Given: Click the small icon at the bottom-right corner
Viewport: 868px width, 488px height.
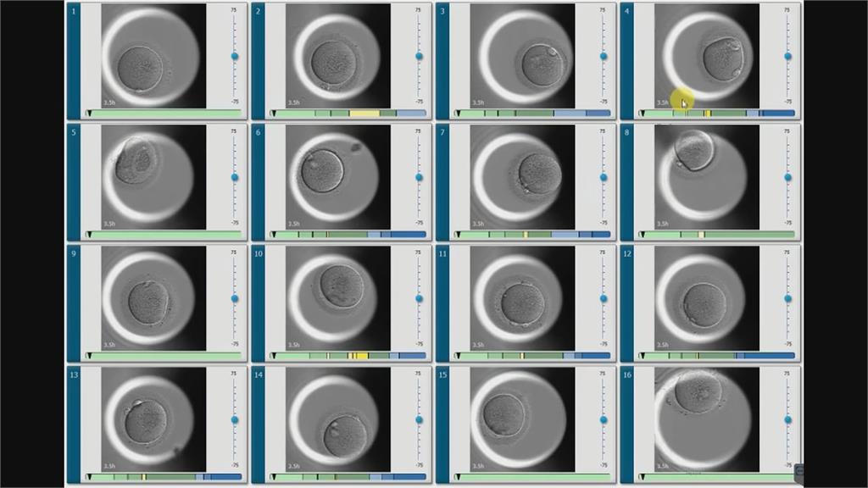Looking at the screenshot, I should (798, 469).
